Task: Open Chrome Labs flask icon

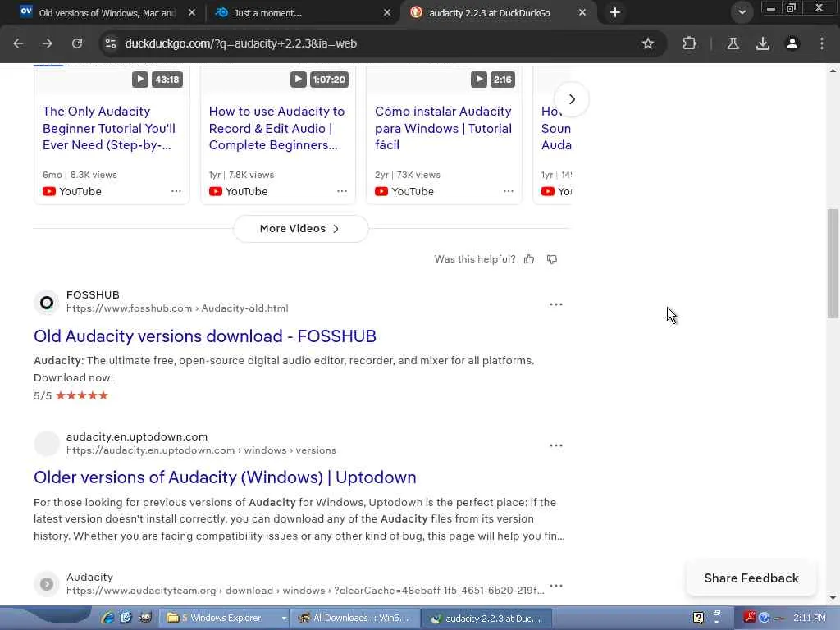Action: click(x=733, y=43)
